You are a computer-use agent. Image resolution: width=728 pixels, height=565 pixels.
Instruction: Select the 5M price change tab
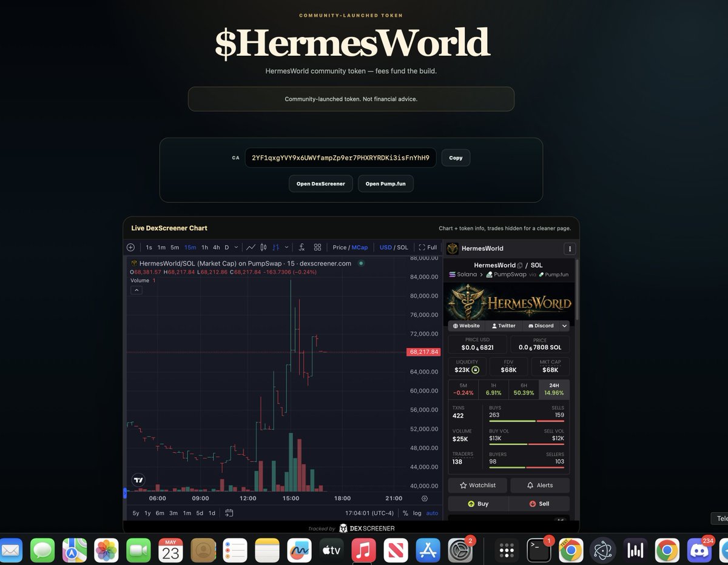(463, 389)
